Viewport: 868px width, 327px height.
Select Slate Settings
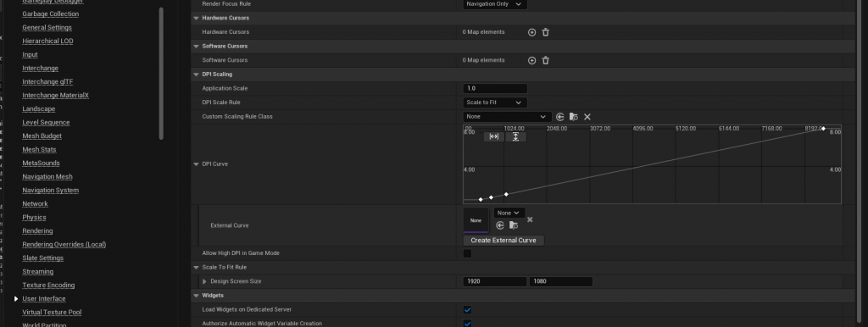click(x=42, y=258)
